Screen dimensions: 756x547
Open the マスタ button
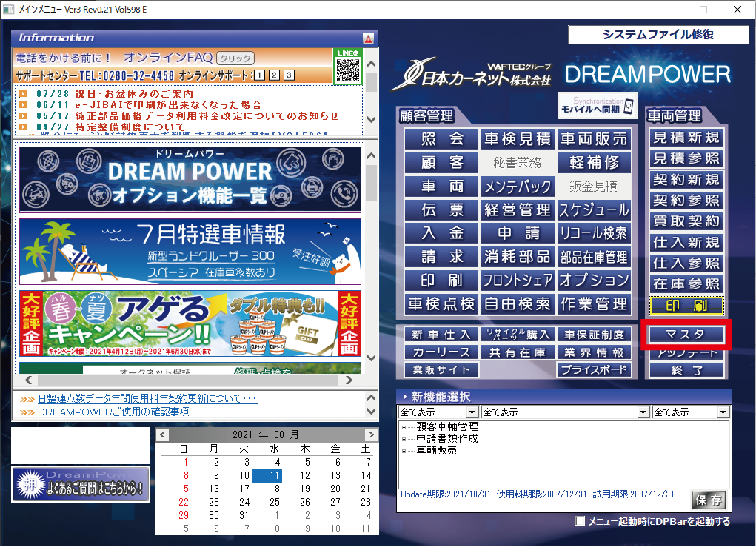[686, 334]
